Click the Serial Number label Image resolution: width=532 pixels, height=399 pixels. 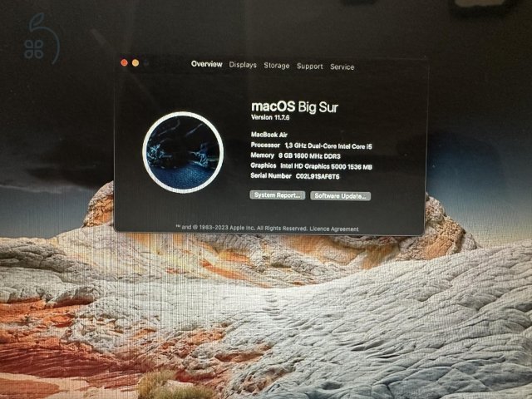pyautogui.click(x=271, y=175)
